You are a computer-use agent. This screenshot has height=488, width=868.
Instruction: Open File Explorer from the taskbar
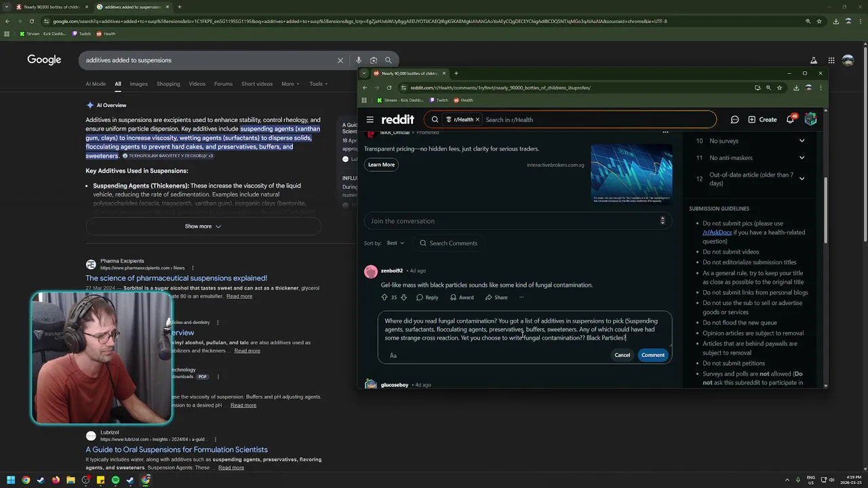(71, 480)
